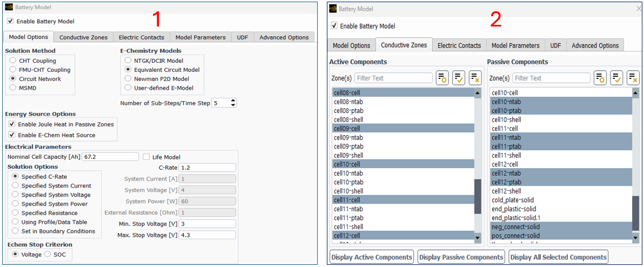Enable the Life Model checkbox

click(146, 157)
